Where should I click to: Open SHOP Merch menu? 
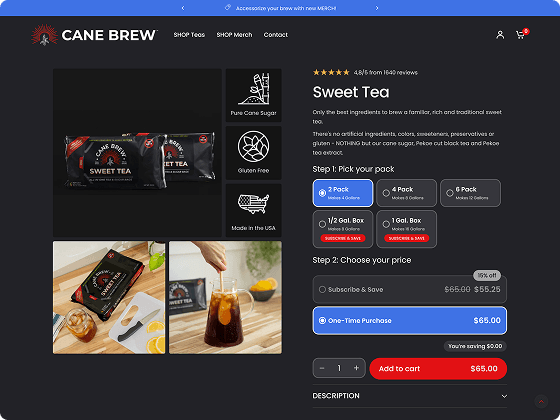234,35
